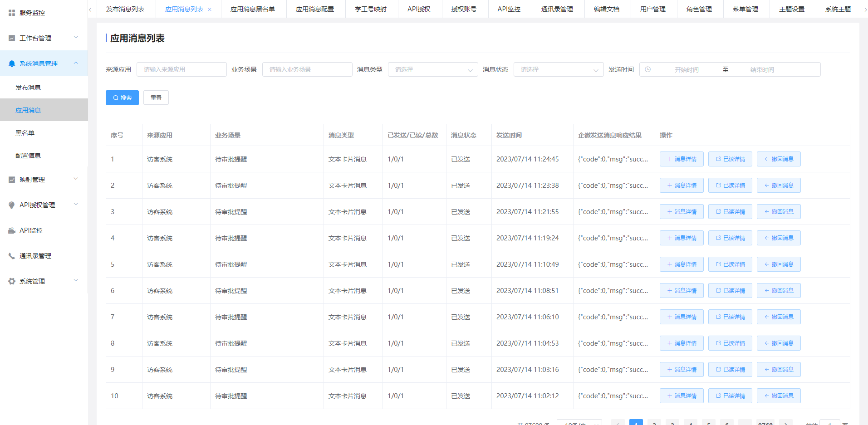Click the tab bar right scroll arrow
868x425 pixels.
point(865,9)
